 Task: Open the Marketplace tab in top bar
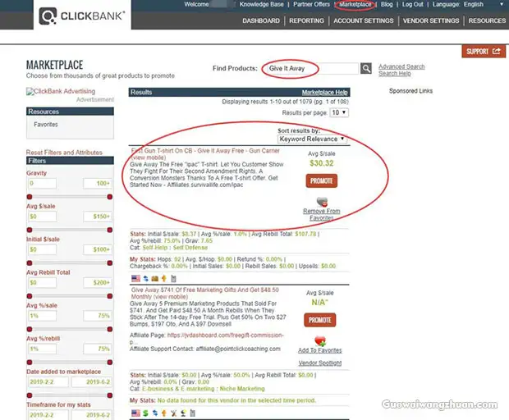pos(355,4)
